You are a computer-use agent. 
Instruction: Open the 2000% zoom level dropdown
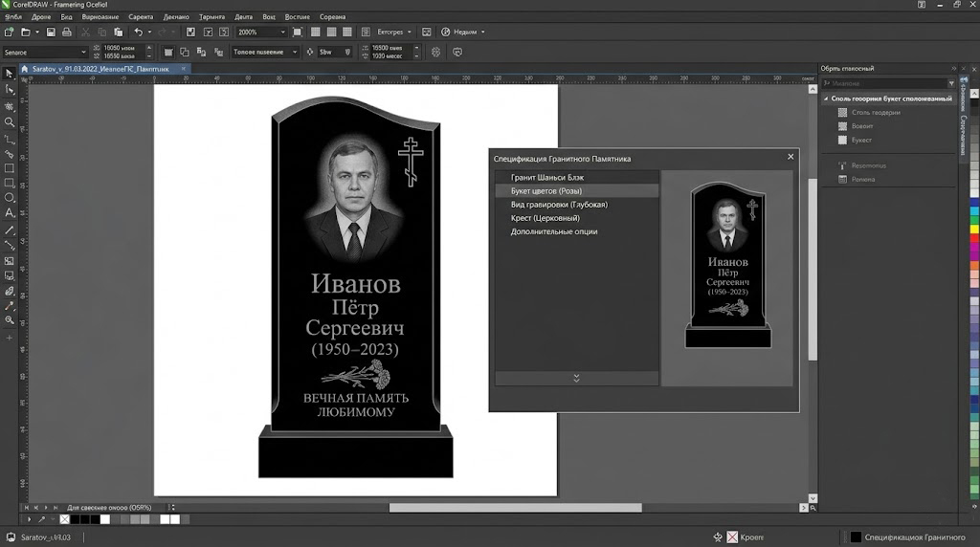click(282, 32)
